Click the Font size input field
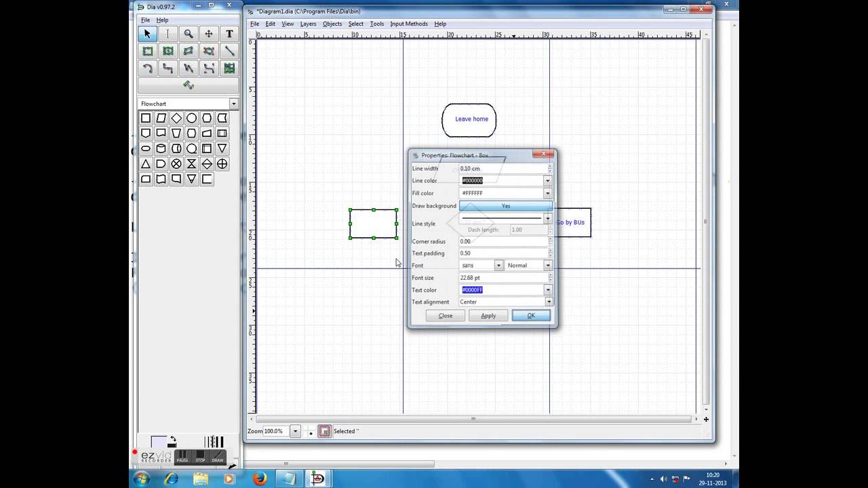Screen dimensions: 868x488 (503, 278)
